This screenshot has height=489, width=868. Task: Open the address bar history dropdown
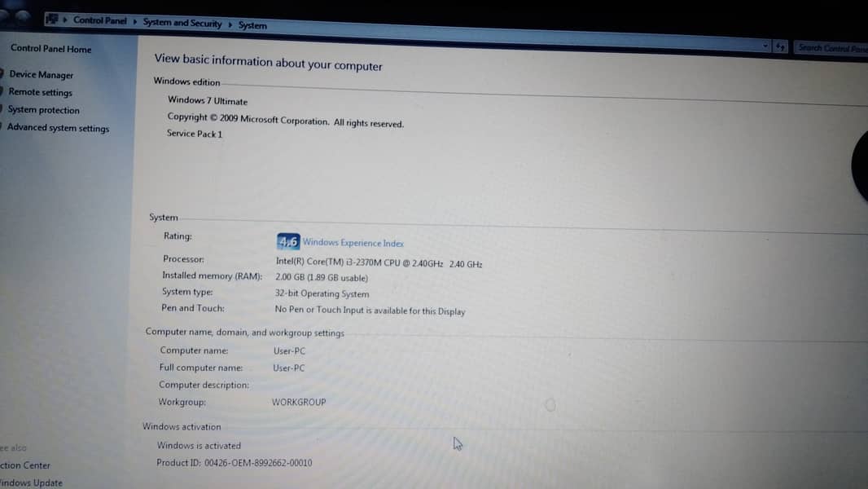tap(765, 46)
